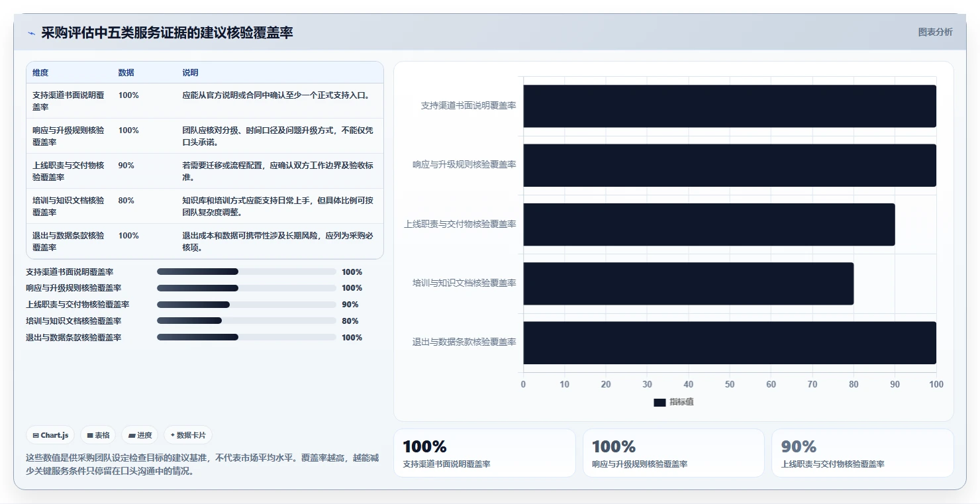
Task: Click the 支持渠道书面说明覆盖率 table cell
Action: [x=69, y=101]
